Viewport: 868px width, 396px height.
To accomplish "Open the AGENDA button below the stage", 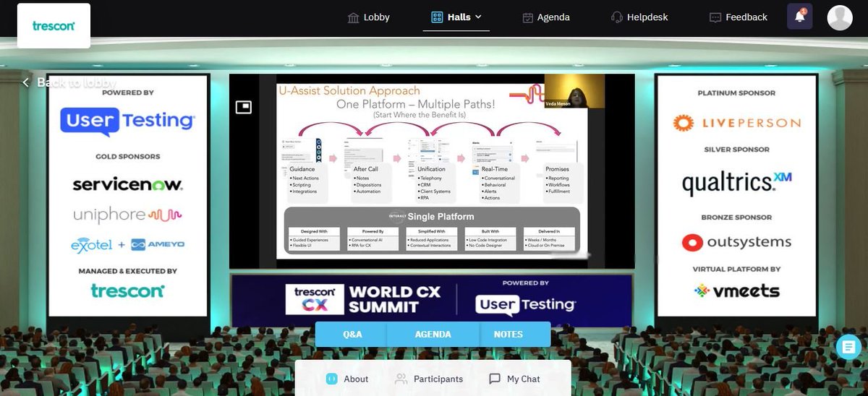I will [433, 334].
